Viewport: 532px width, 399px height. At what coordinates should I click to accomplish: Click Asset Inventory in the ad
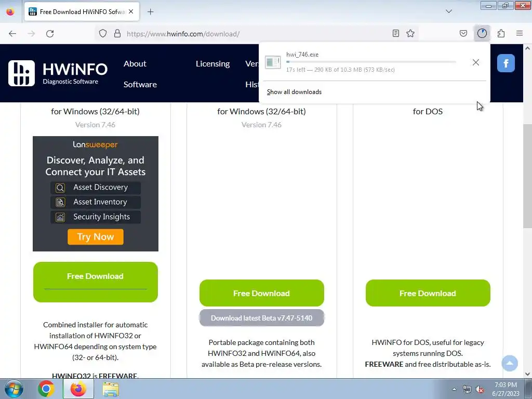(96, 202)
